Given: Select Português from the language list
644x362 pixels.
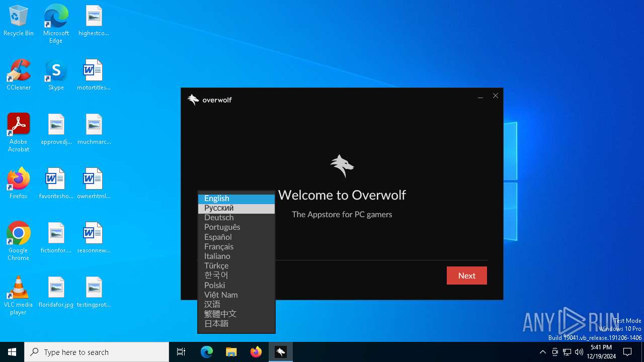Looking at the screenshot, I should click(x=236, y=227).
